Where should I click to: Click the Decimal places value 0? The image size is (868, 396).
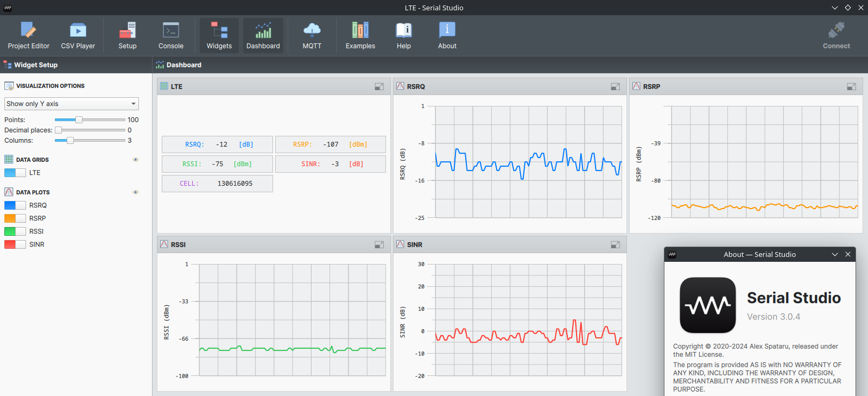click(130, 130)
